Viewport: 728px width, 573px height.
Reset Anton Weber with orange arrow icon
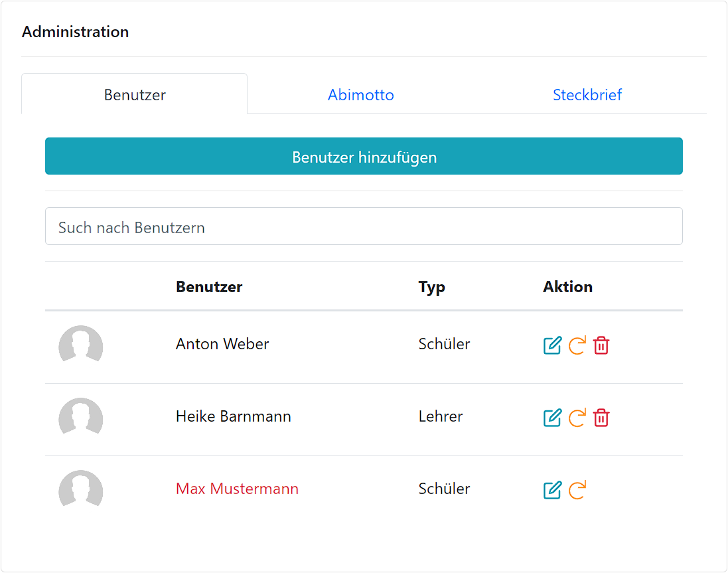pyautogui.click(x=577, y=345)
